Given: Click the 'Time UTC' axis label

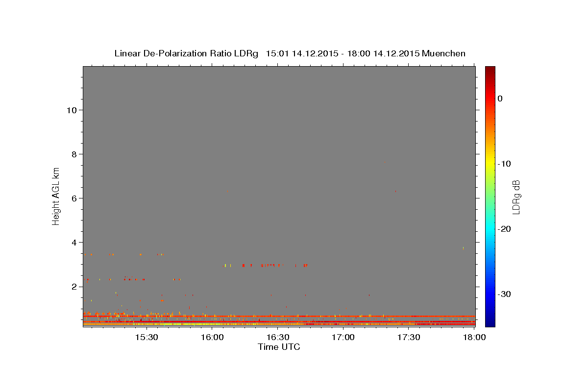Looking at the screenshot, I should pos(279,347).
